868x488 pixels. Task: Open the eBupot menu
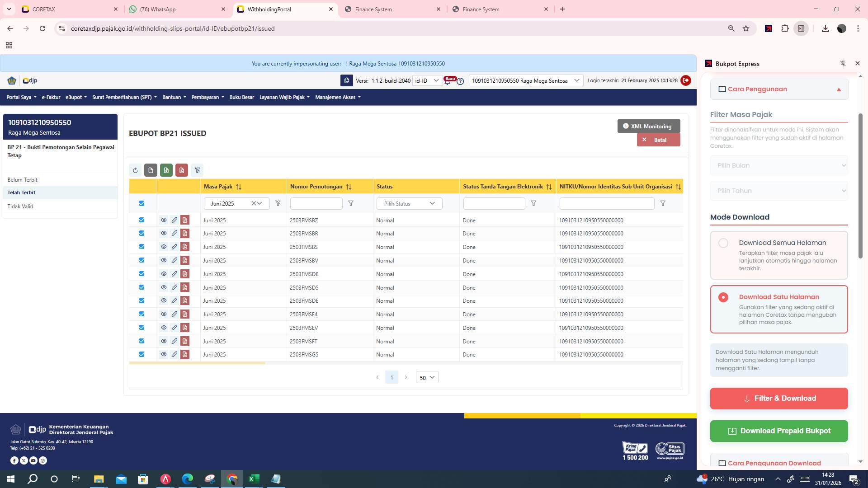(75, 97)
